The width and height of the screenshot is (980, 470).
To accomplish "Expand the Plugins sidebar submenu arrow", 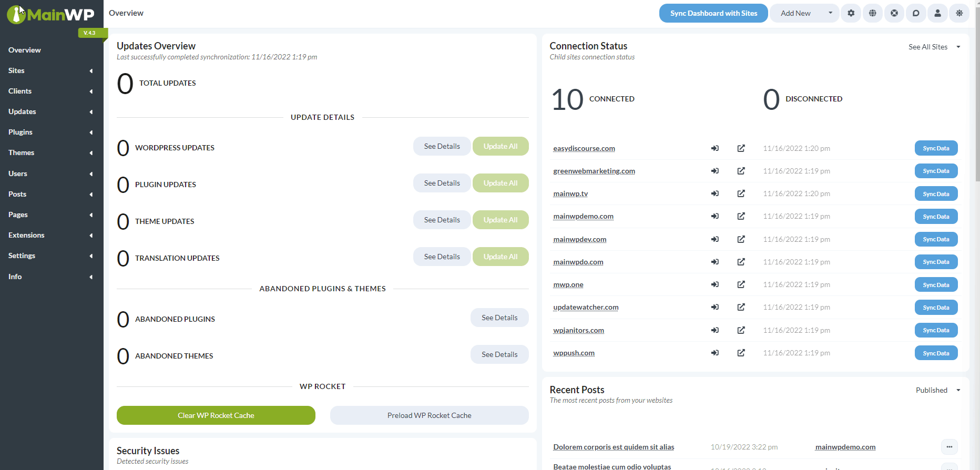I will pyautogui.click(x=91, y=132).
